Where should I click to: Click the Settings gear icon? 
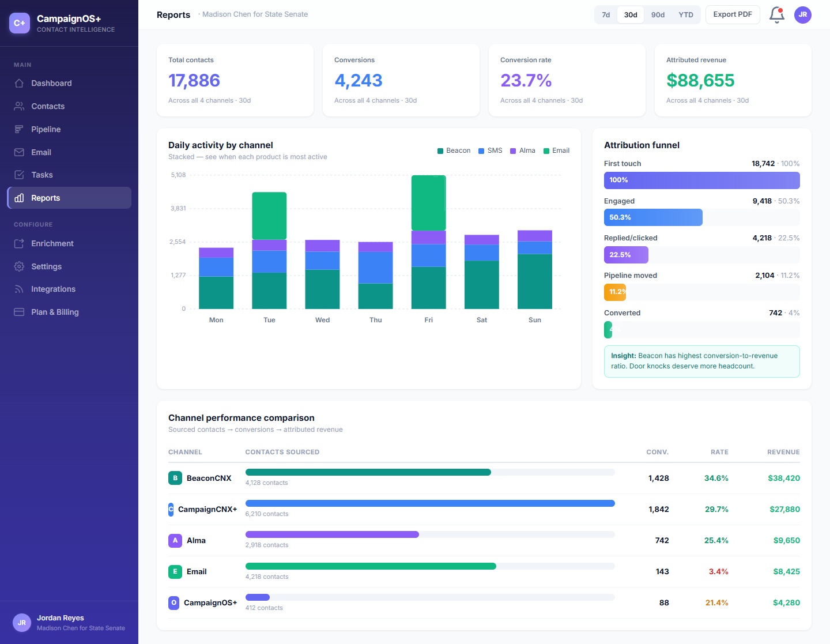19,266
